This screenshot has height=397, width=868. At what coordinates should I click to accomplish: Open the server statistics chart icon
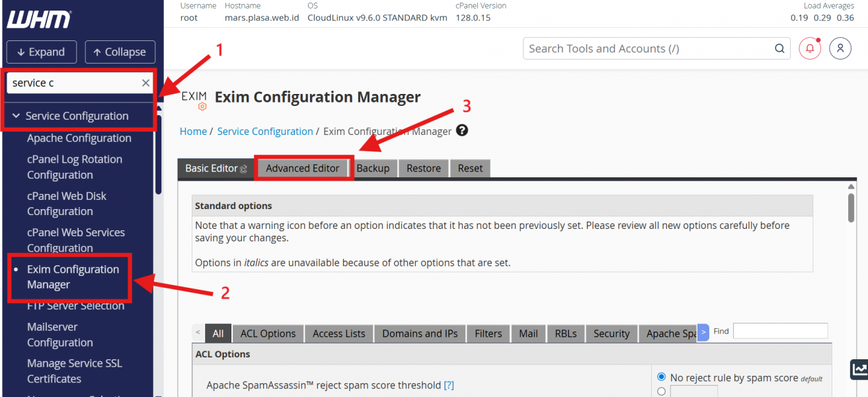[x=859, y=369]
